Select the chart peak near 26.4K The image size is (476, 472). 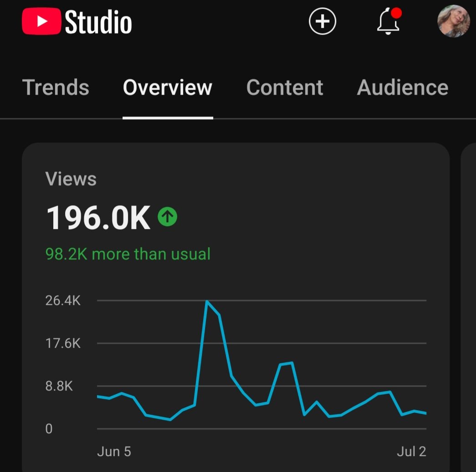click(x=208, y=301)
